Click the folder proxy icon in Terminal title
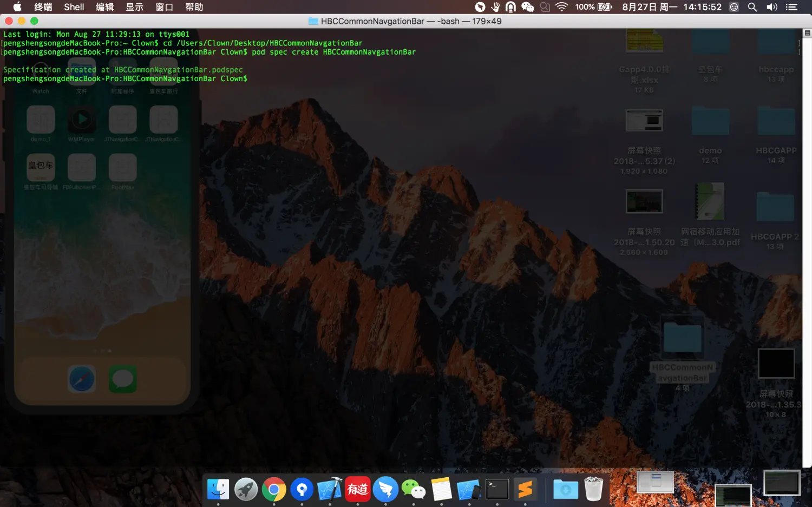Screen dimensions: 812x507 (x=313, y=21)
